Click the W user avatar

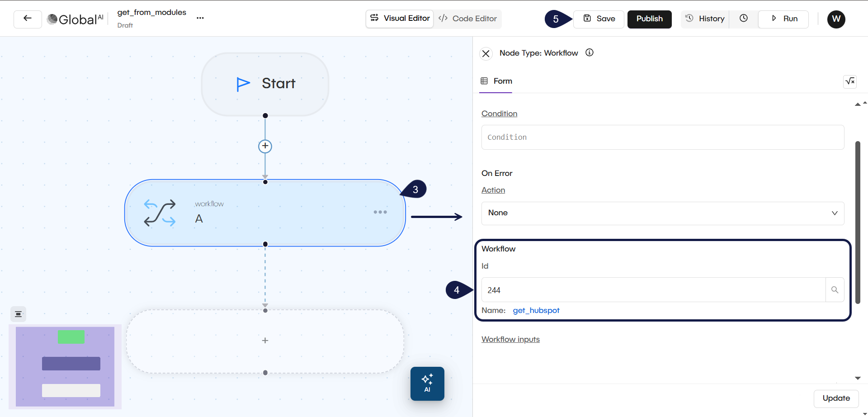point(836,19)
